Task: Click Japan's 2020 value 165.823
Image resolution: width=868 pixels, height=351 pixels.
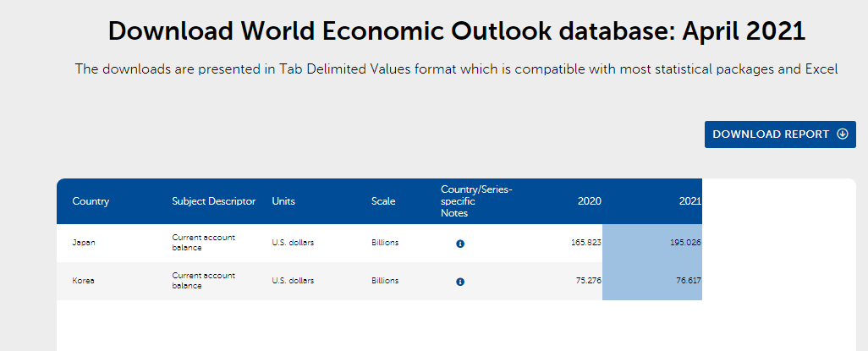Action: [585, 243]
